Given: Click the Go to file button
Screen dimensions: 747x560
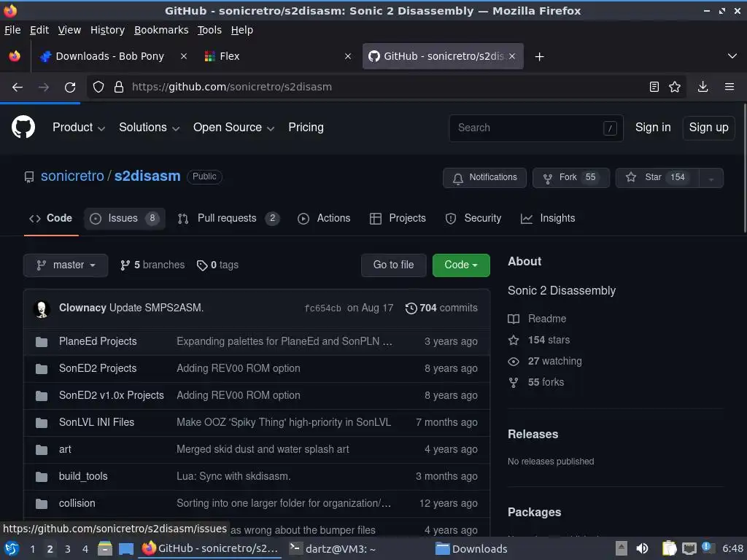Looking at the screenshot, I should point(393,265).
